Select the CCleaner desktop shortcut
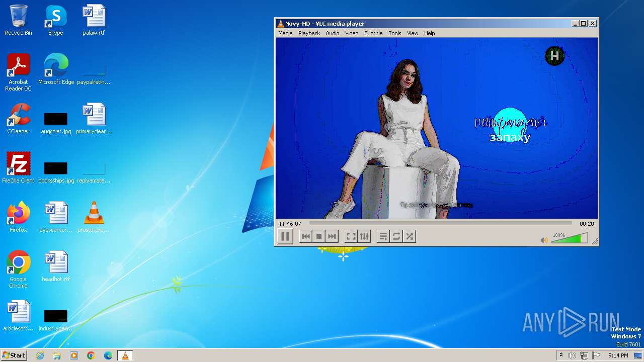The height and width of the screenshot is (362, 644). pyautogui.click(x=18, y=119)
